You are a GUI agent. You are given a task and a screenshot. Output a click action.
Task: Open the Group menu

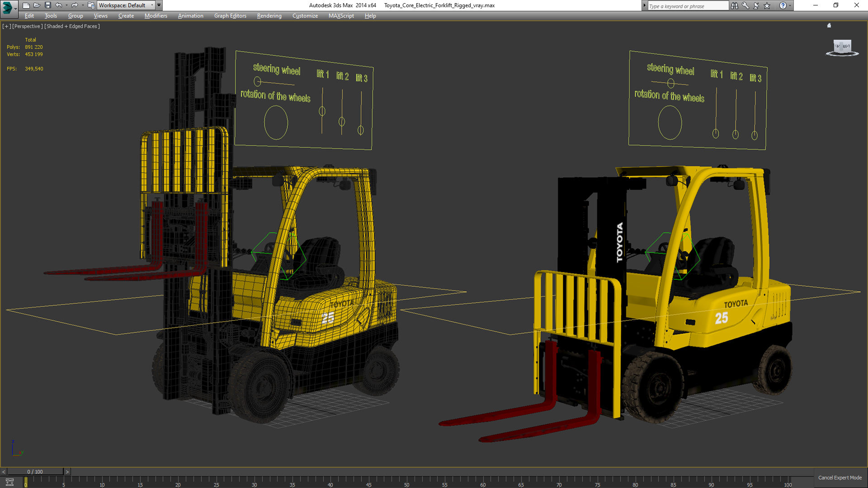(x=75, y=16)
